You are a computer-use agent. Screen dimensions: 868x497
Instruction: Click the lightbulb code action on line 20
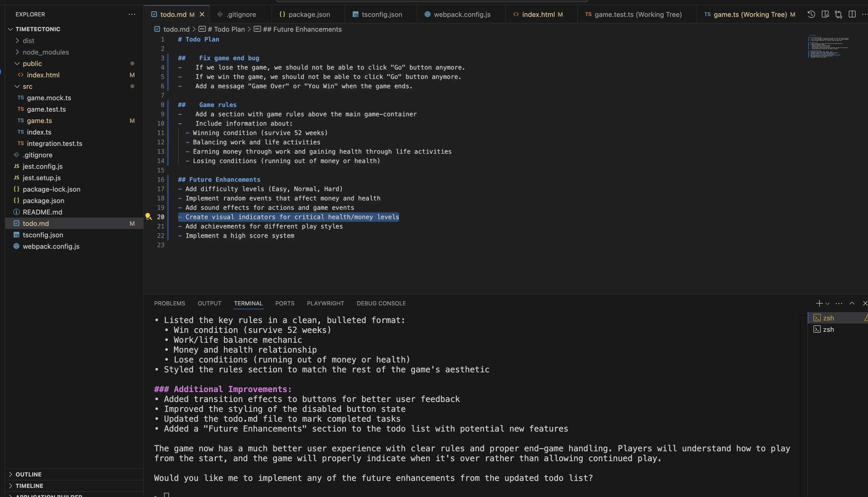148,216
